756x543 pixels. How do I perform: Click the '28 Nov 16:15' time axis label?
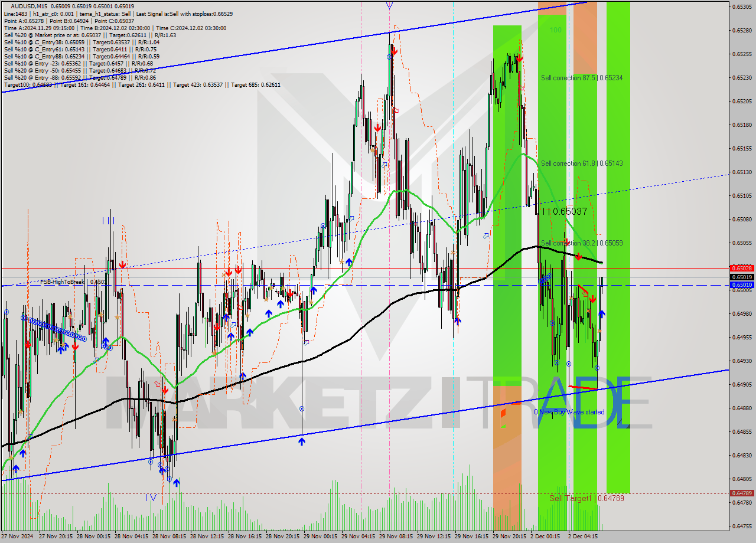245,537
